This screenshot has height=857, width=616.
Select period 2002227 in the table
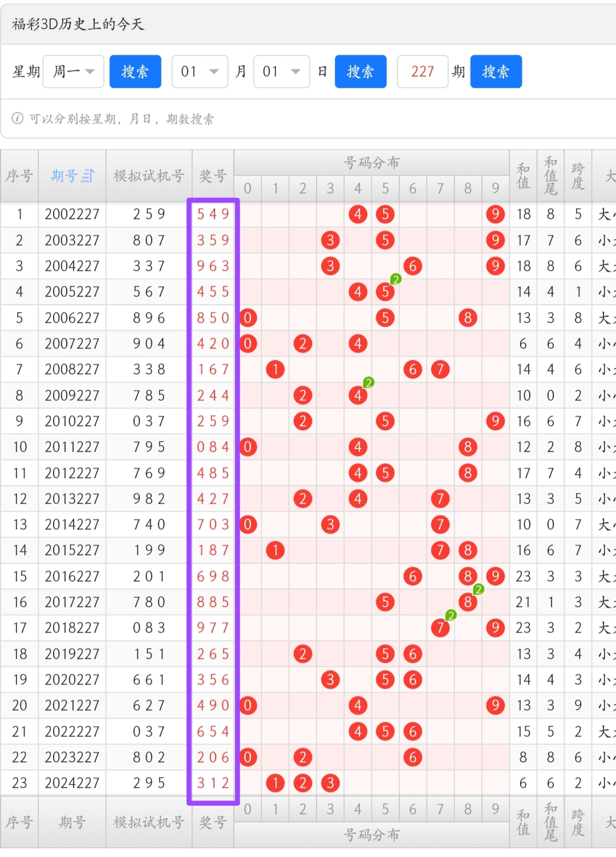pyautogui.click(x=72, y=214)
